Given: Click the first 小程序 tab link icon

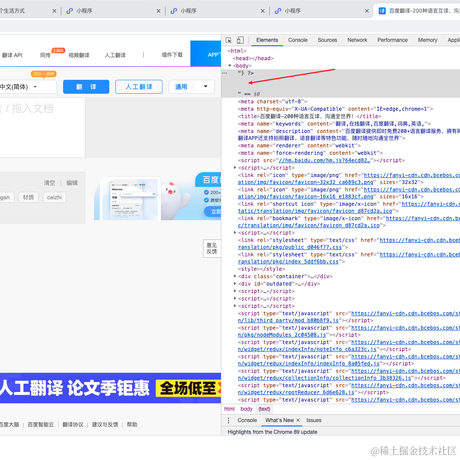Looking at the screenshot, I should coord(69,11).
